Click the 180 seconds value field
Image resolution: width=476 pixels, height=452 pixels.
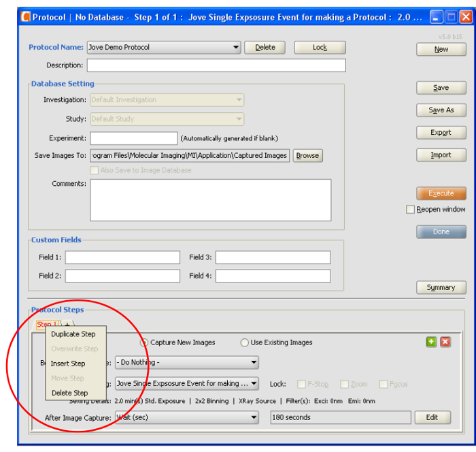point(341,417)
